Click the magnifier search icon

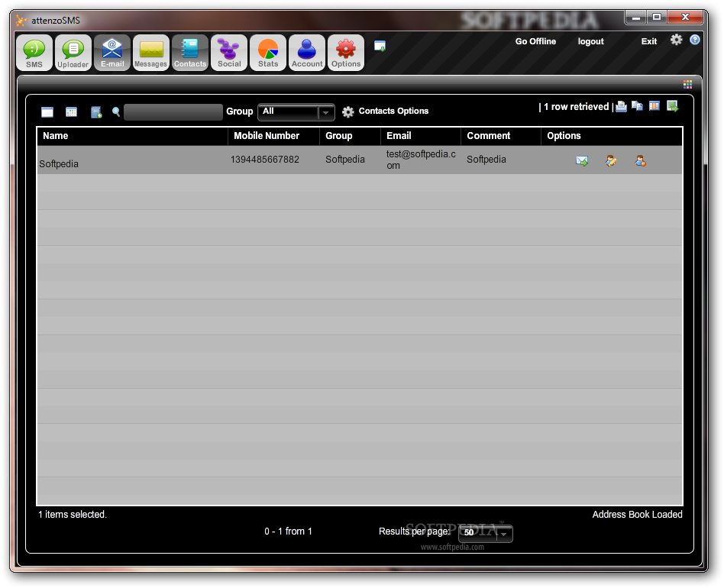(x=116, y=111)
